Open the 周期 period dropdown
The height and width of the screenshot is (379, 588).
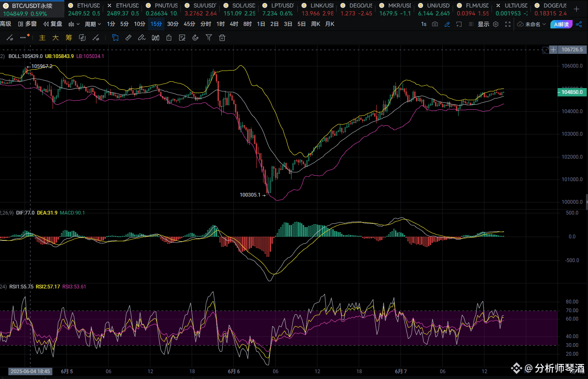pos(93,24)
